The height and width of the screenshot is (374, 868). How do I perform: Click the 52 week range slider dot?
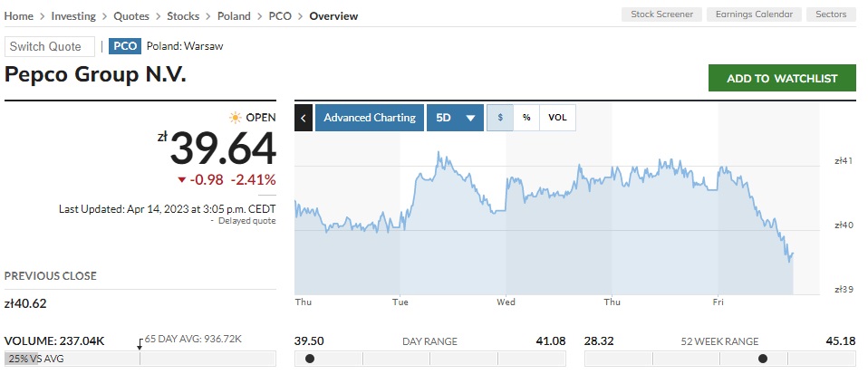point(762,359)
